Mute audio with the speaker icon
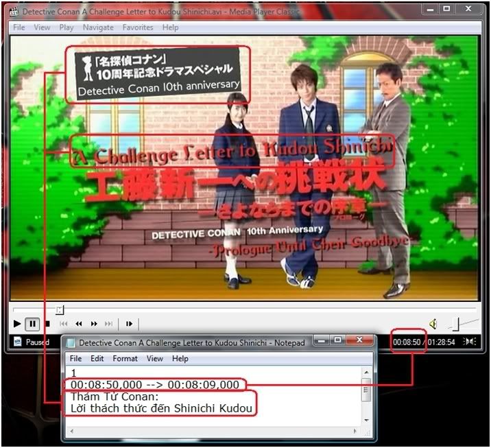This screenshot has width=491, height=448. tap(433, 324)
